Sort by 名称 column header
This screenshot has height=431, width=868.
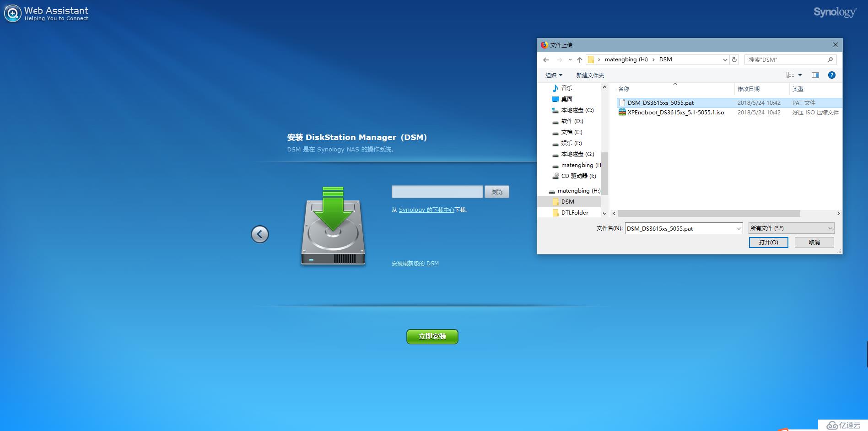[x=624, y=89]
